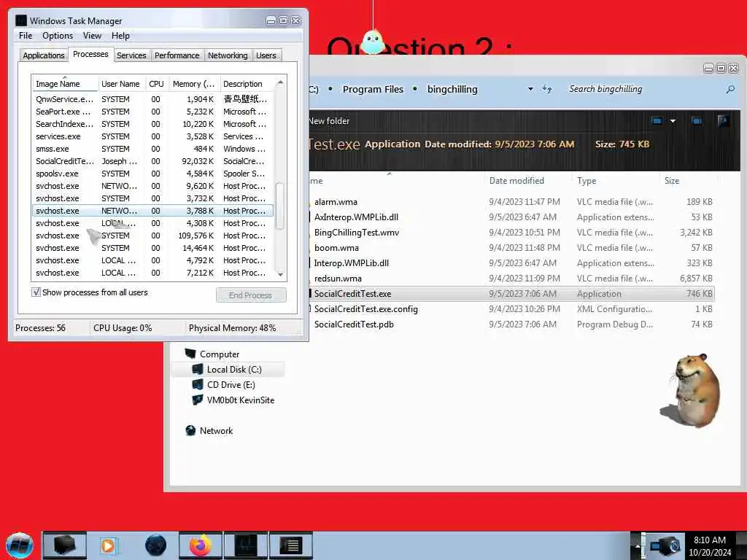The height and width of the screenshot is (560, 747).
Task: Select the smss.exe process row
Action: click(x=153, y=149)
